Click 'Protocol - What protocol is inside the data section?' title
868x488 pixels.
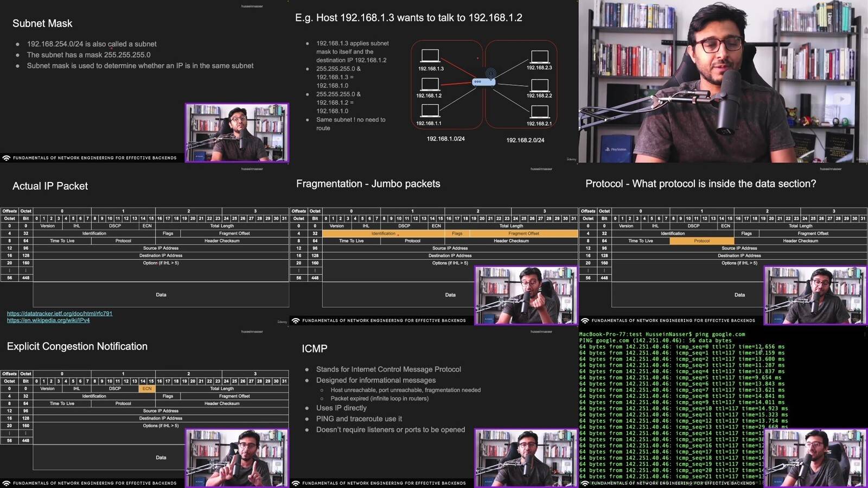click(700, 184)
